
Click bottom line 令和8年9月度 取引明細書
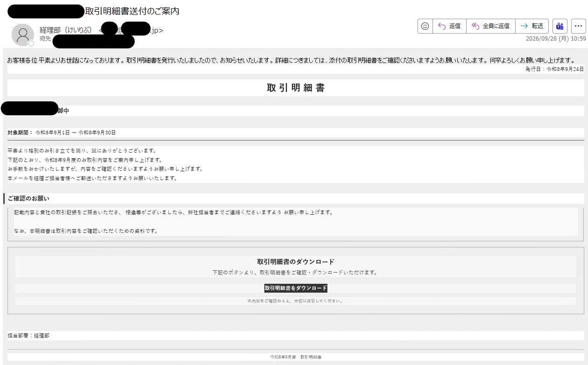tap(296, 357)
